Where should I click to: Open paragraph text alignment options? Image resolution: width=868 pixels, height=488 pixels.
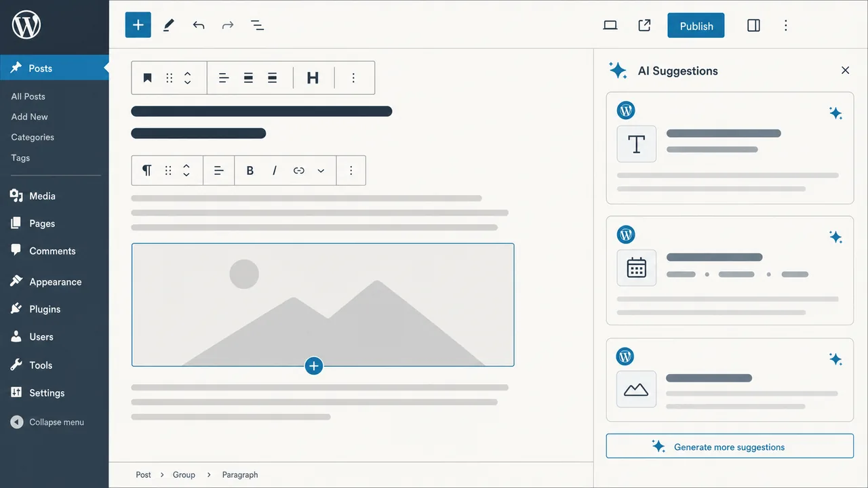click(218, 171)
